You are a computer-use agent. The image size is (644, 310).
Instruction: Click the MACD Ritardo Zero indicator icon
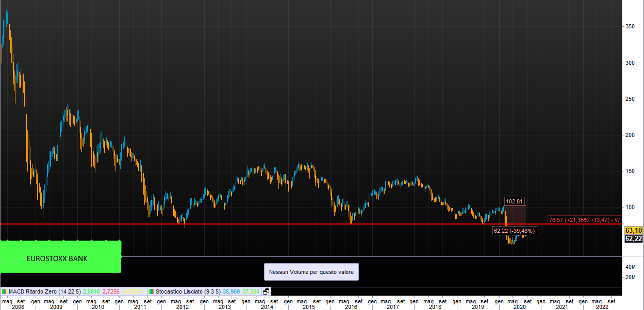[x=4, y=291]
